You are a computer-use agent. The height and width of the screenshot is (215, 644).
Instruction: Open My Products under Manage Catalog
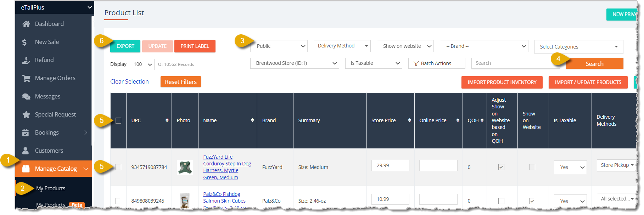tap(51, 188)
